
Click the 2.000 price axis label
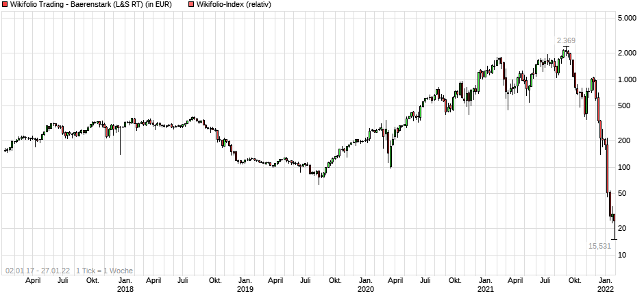[x=627, y=53]
